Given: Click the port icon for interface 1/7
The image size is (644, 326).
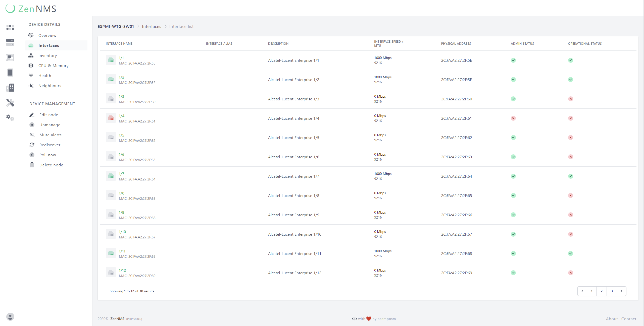Looking at the screenshot, I should (111, 176).
